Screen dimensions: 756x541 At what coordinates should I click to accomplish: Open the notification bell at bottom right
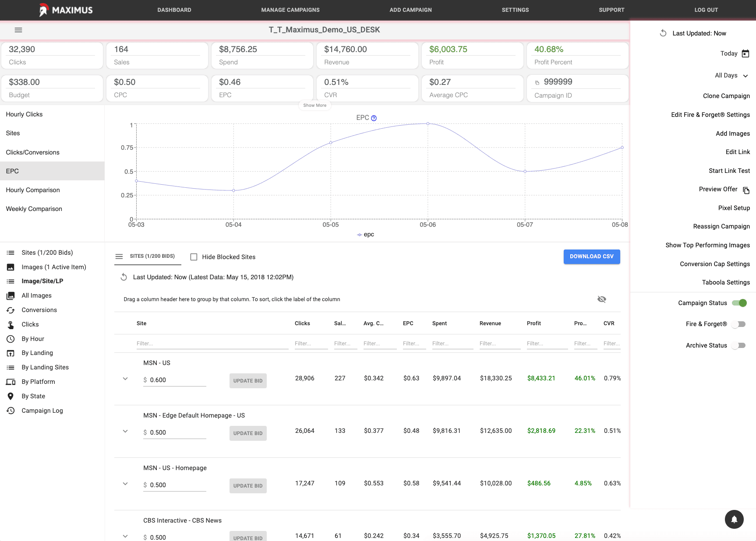click(x=735, y=520)
